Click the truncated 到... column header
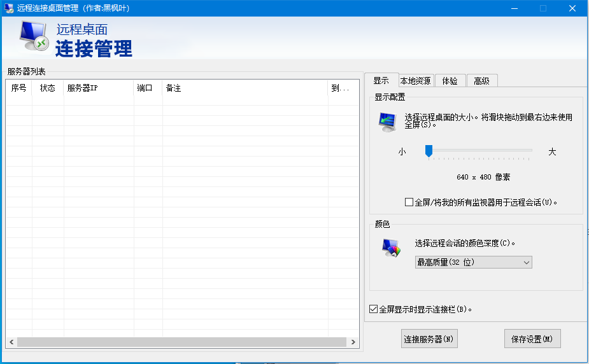This screenshot has width=589, height=364. click(343, 88)
